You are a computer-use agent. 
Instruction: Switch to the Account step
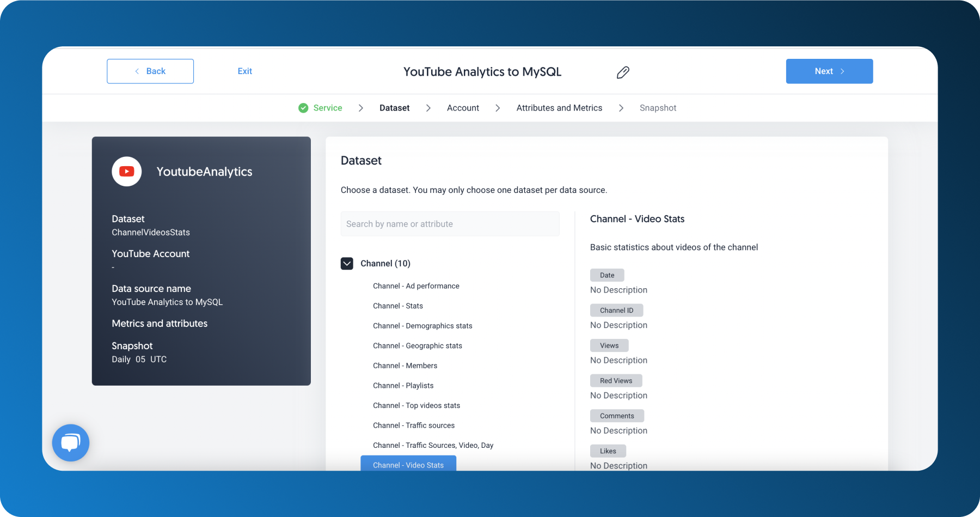[x=463, y=108]
